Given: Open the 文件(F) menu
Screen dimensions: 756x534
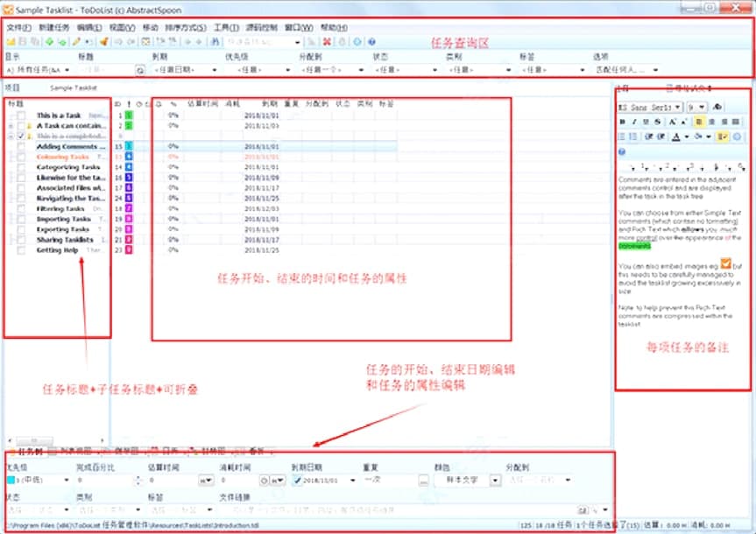Looking at the screenshot, I should click(x=19, y=27).
